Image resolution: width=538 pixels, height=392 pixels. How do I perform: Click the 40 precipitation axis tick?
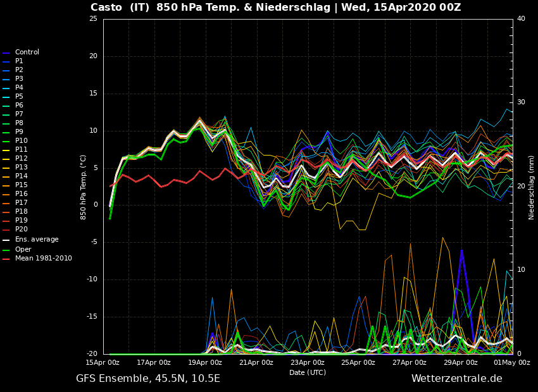[521, 18]
